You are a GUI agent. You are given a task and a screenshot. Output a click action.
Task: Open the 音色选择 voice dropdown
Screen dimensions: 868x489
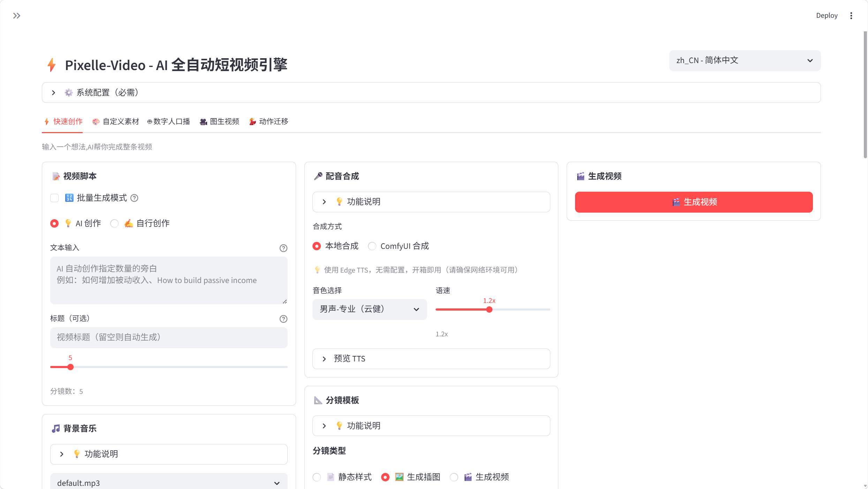[x=369, y=309]
